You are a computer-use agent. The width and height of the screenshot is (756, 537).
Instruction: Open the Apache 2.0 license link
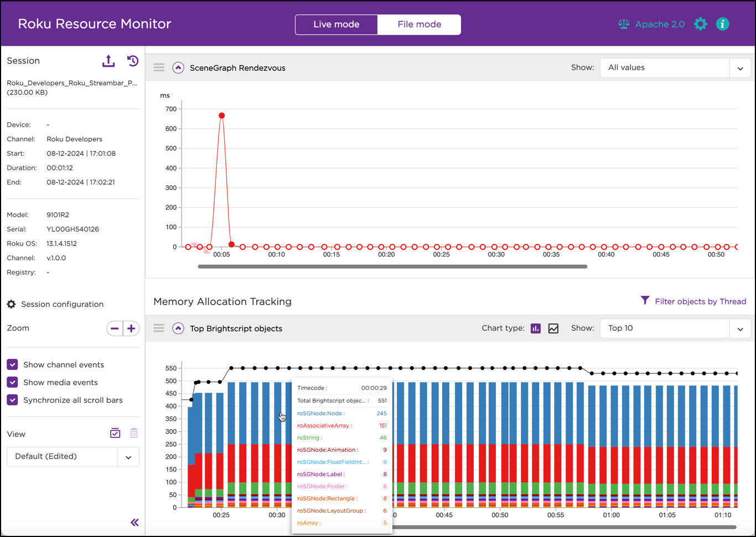click(651, 24)
